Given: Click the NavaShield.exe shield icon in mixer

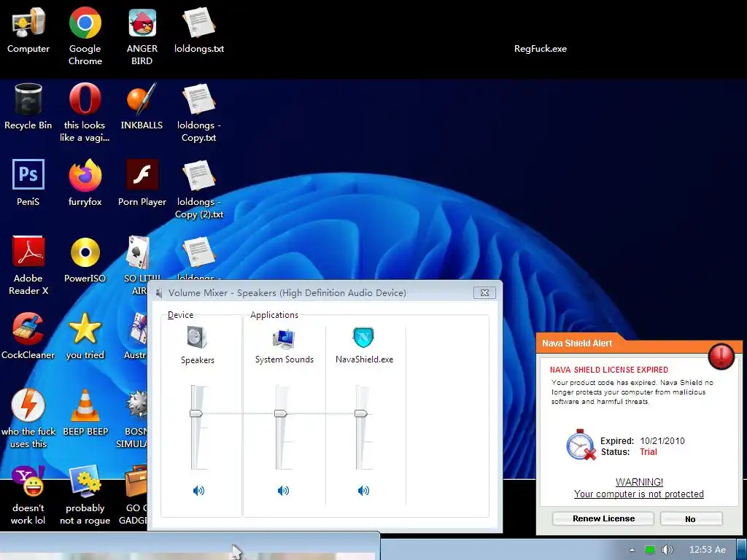Looking at the screenshot, I should [363, 338].
